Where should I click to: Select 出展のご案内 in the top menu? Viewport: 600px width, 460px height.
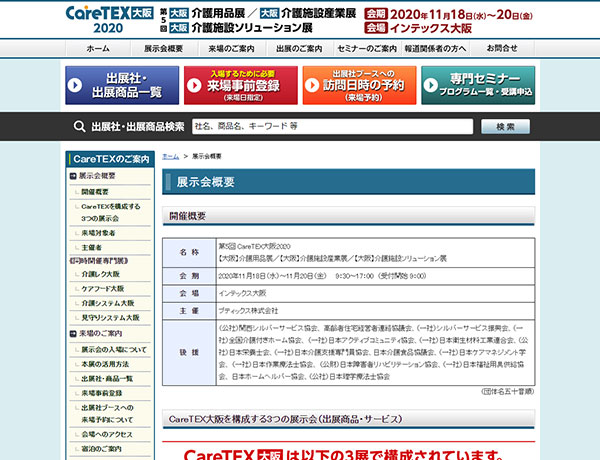click(x=299, y=48)
